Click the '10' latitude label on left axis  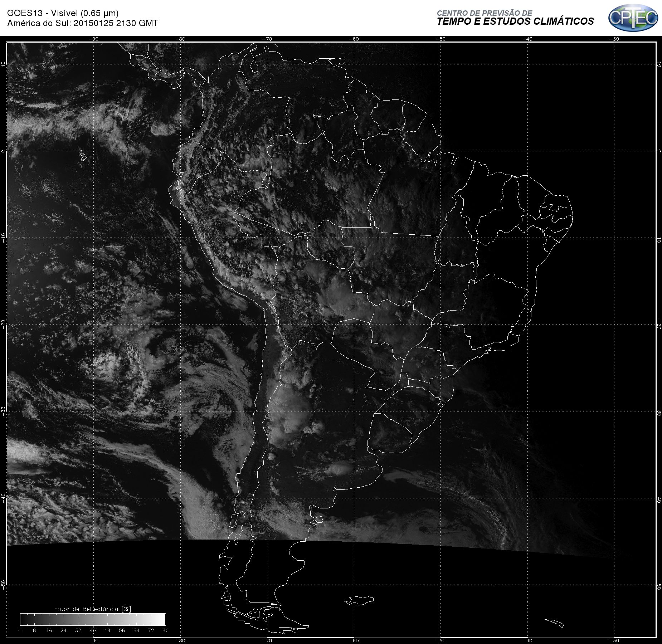click(3, 64)
